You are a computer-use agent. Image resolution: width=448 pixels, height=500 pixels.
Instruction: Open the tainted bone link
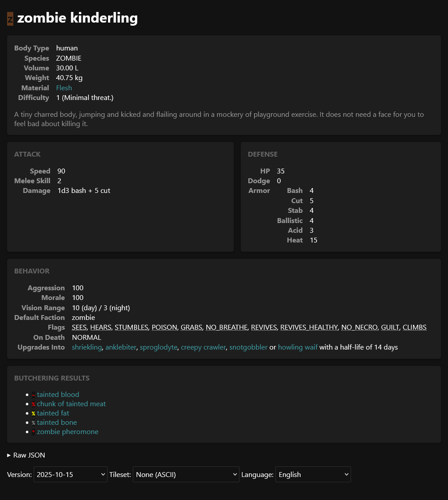57,422
